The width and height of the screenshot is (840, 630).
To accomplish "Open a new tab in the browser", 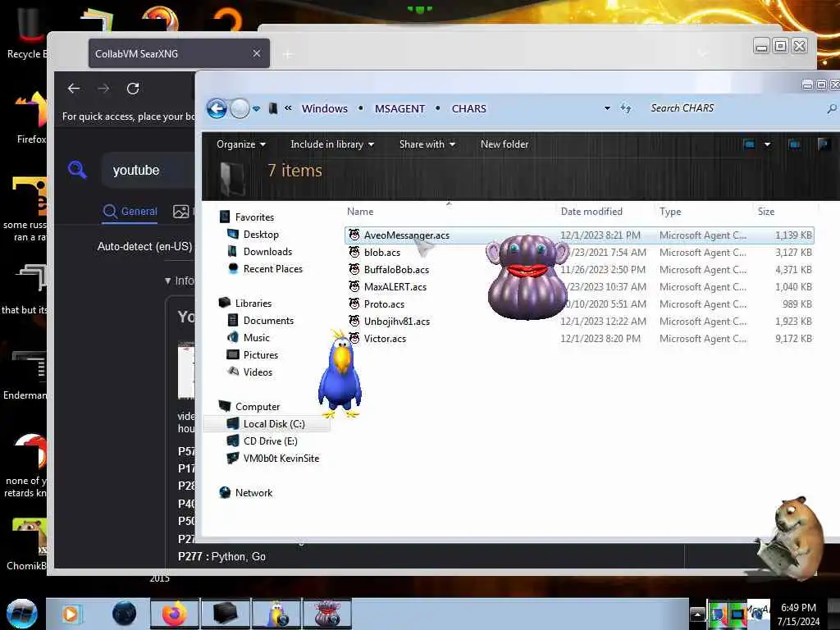I will click(288, 54).
